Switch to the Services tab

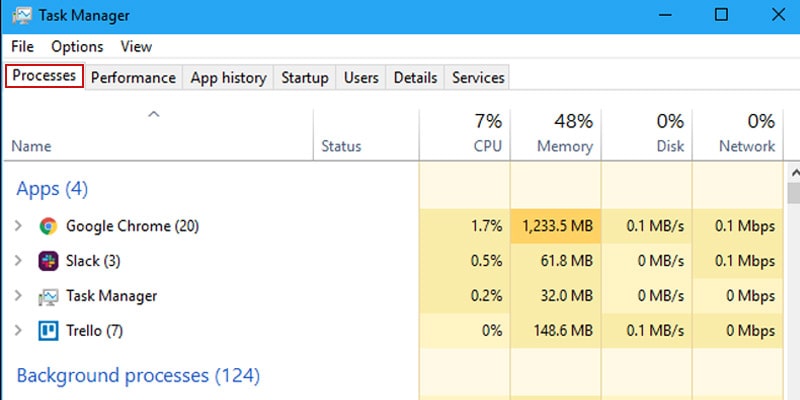(x=478, y=78)
